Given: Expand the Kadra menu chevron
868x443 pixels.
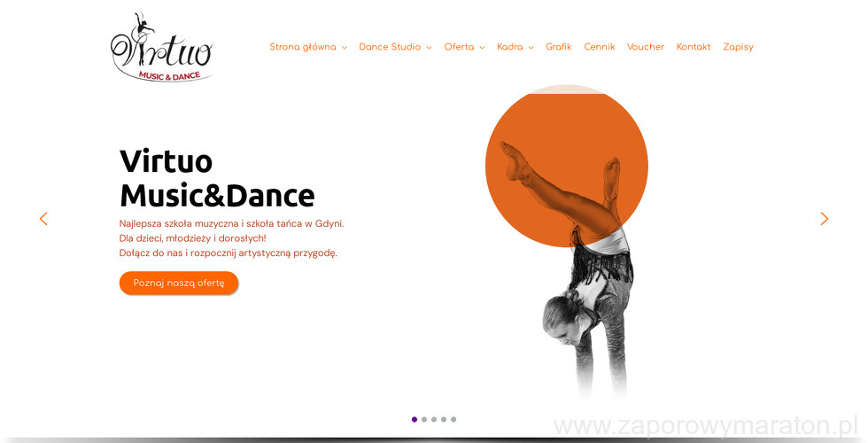Looking at the screenshot, I should (x=531, y=48).
